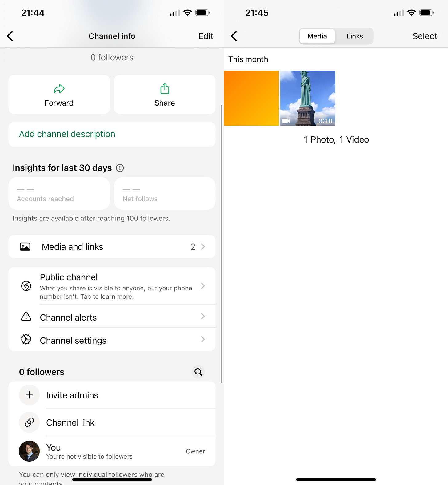Tap the back arrow on Media screen

pos(234,36)
